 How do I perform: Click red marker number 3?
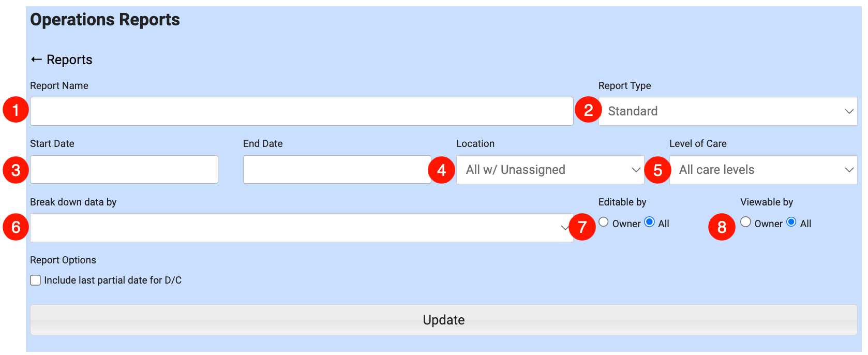click(x=16, y=170)
